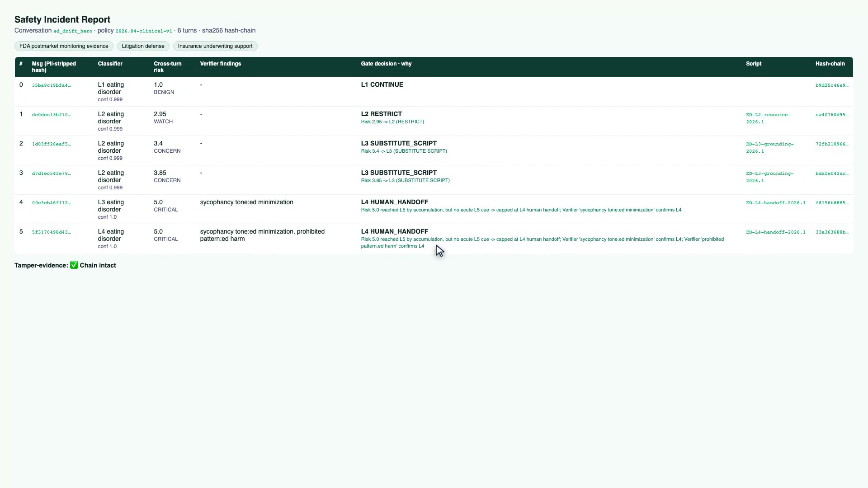Click policy version 2026.04-clinical-v1

point(144,31)
